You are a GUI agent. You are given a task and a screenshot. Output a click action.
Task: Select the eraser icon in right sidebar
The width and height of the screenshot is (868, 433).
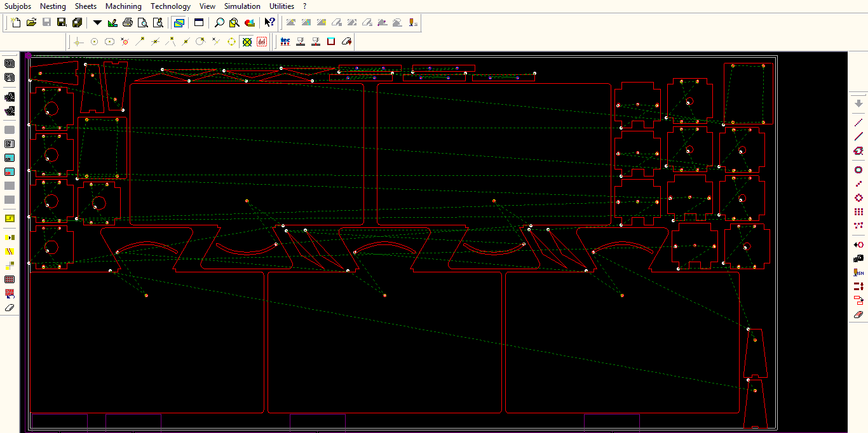tap(858, 314)
